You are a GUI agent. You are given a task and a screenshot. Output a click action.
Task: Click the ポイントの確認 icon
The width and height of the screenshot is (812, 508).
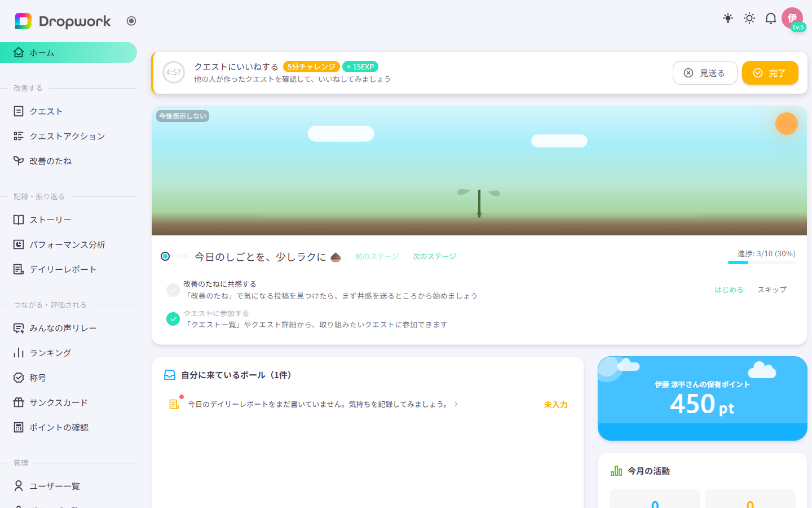click(x=19, y=427)
